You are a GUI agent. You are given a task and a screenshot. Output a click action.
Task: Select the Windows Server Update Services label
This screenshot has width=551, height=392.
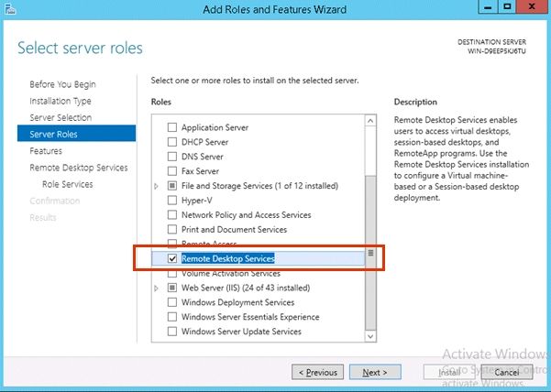click(241, 332)
